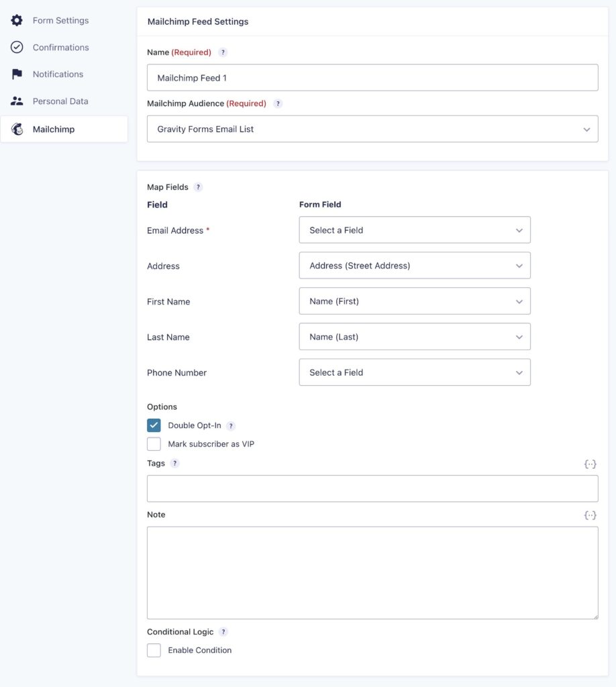Click the Mailchimp Feed Settings heading
The height and width of the screenshot is (687, 616).
click(197, 21)
